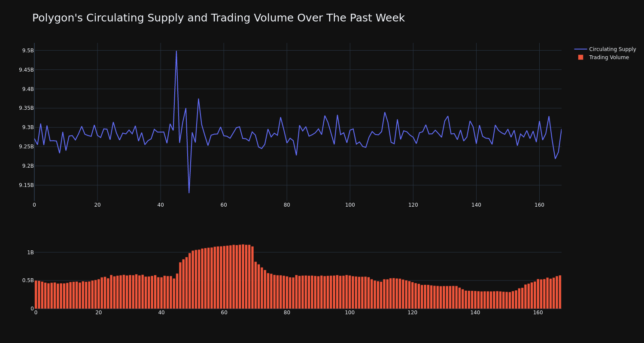Click the last trading volume bar on the right
644x343 pixels.
(x=560, y=292)
